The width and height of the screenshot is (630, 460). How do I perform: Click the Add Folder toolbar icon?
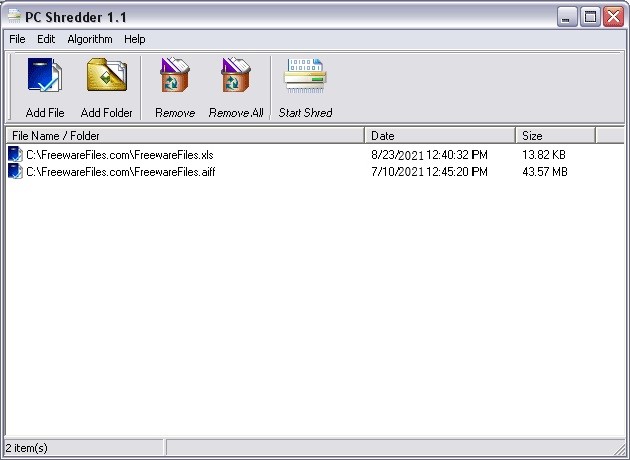[x=106, y=78]
